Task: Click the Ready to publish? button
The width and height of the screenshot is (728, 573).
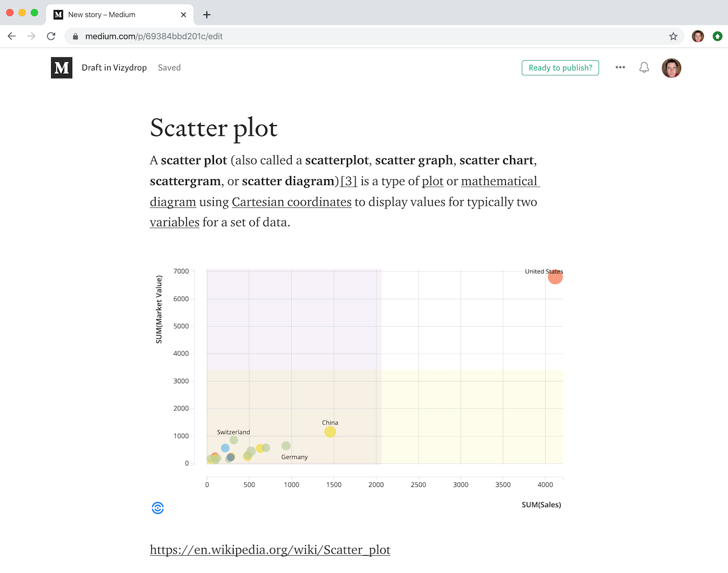Action: pos(560,68)
